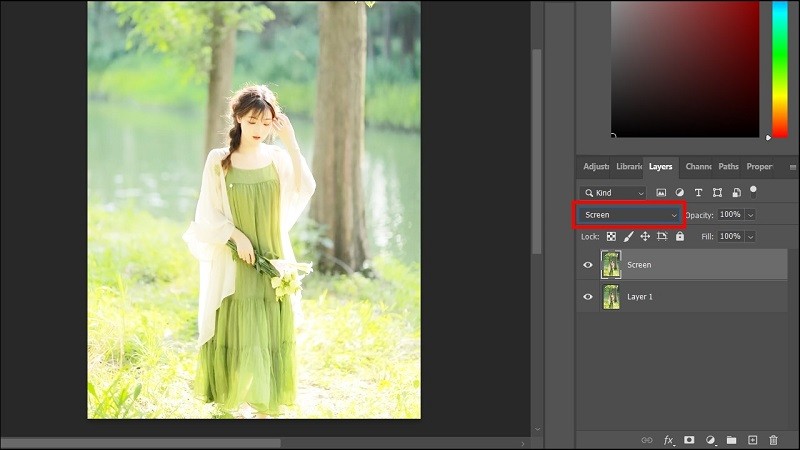The image size is (800, 450).
Task: Click the Opacity 100% field
Action: [x=731, y=215]
